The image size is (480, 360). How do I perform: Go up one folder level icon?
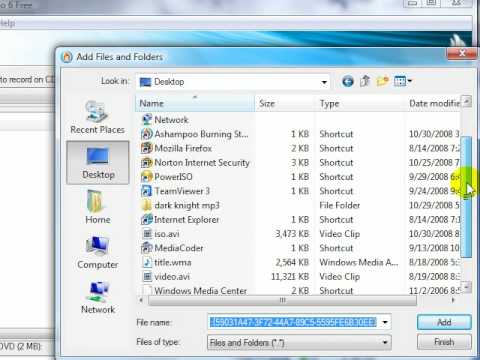tap(365, 81)
